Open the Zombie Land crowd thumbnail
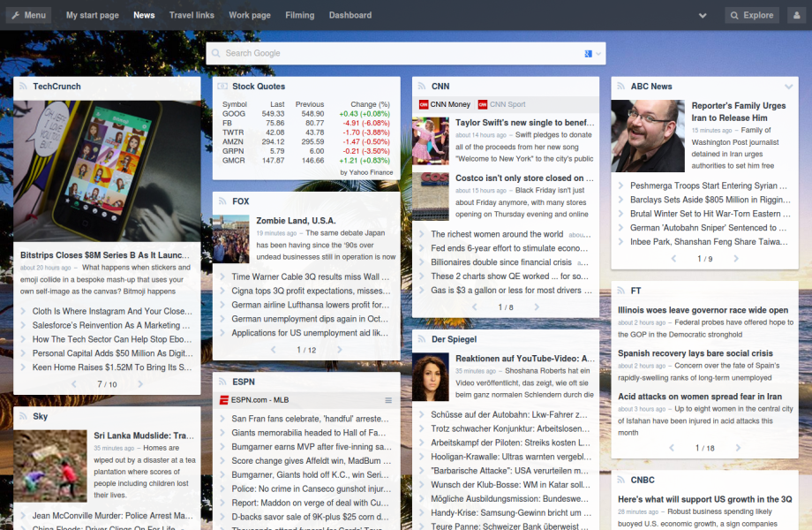812x530 pixels. point(231,238)
